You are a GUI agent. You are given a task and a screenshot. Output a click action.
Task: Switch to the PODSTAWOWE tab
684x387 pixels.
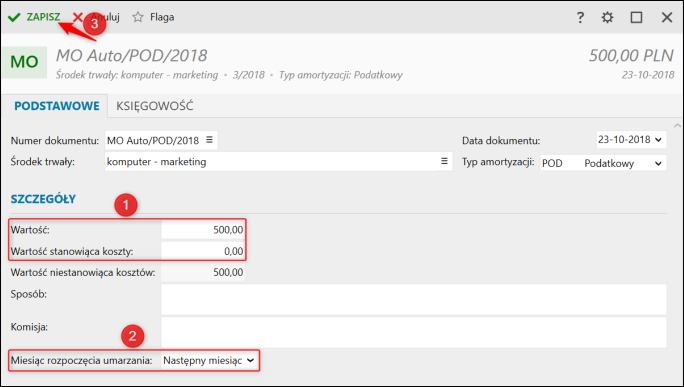point(57,106)
